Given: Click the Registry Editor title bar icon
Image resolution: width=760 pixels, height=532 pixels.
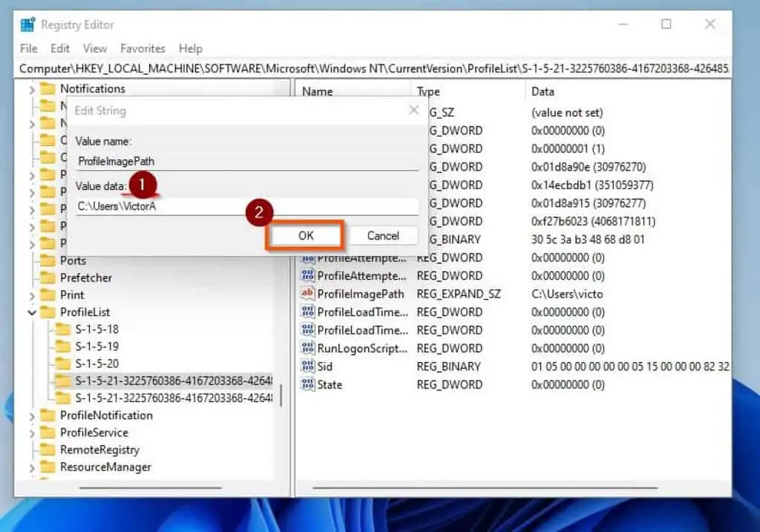Looking at the screenshot, I should pos(27,24).
